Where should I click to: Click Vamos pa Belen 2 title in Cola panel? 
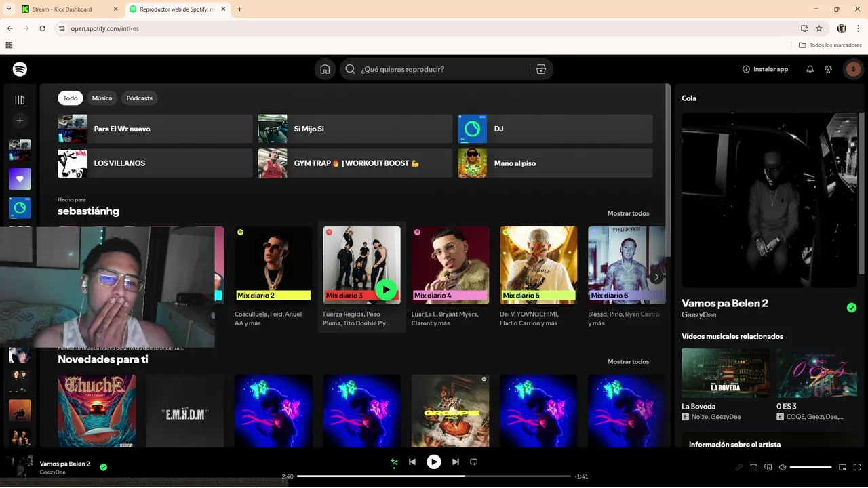[x=725, y=303]
